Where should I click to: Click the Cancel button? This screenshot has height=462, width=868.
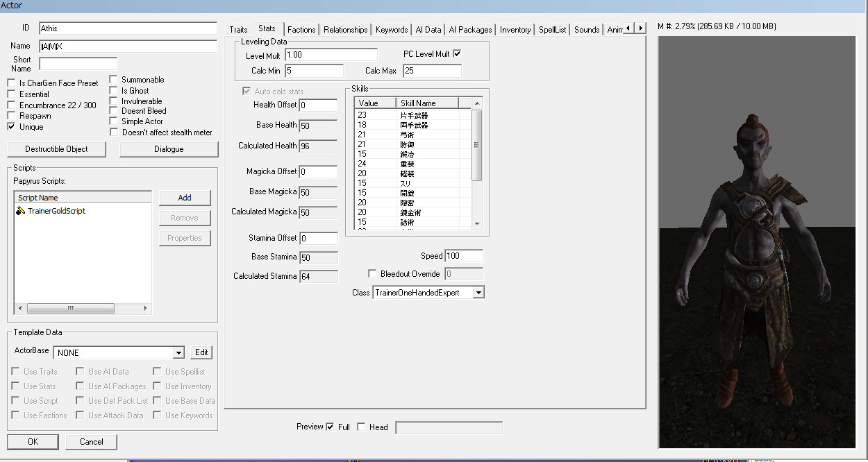point(92,442)
